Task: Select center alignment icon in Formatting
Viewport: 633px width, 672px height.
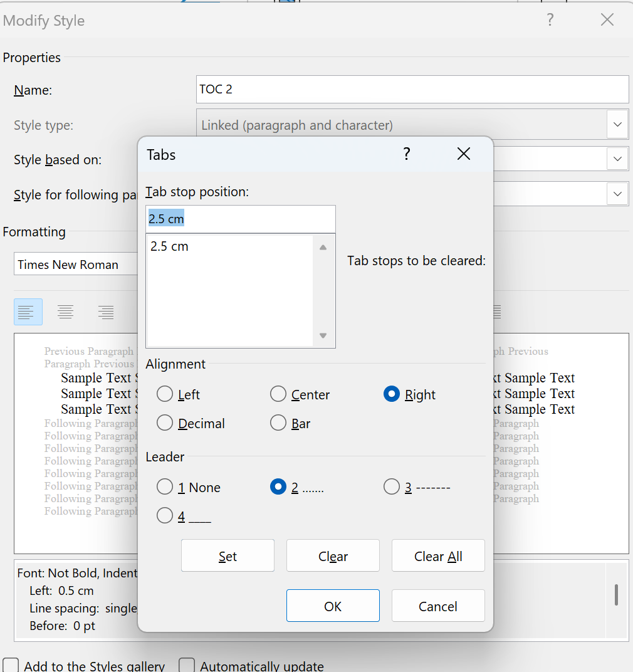Action: point(66,312)
